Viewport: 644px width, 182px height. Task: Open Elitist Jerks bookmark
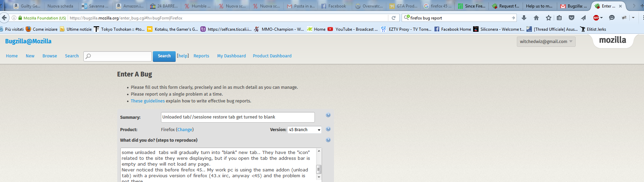coord(593,29)
